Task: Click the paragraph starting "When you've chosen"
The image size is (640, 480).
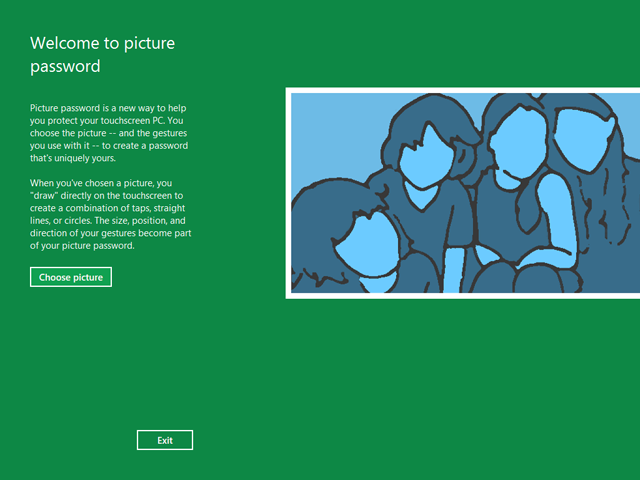Action: (110, 214)
